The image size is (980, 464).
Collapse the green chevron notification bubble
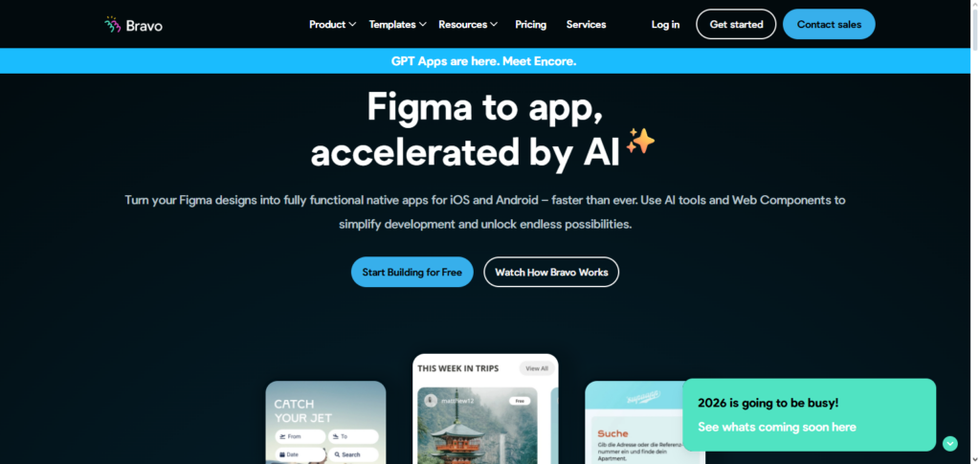[950, 443]
